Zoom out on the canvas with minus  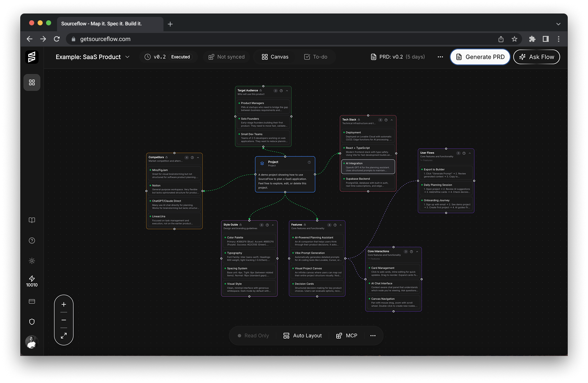[64, 320]
